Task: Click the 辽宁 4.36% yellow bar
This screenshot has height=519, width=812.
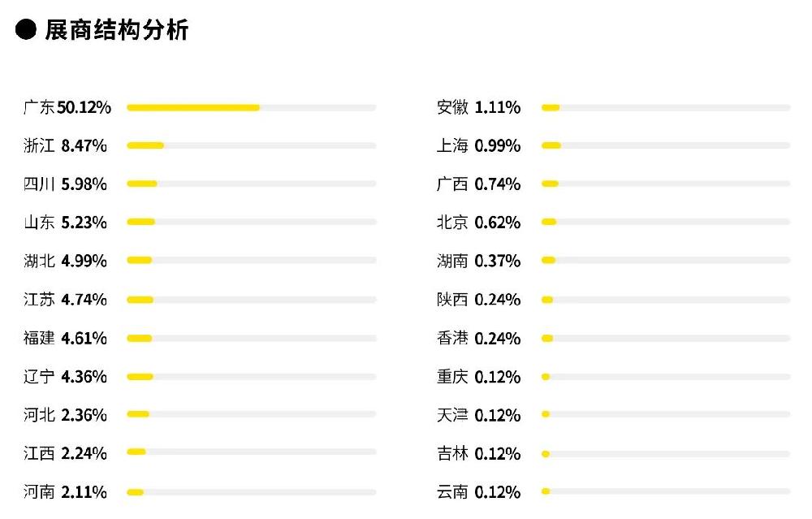Action: (140, 377)
